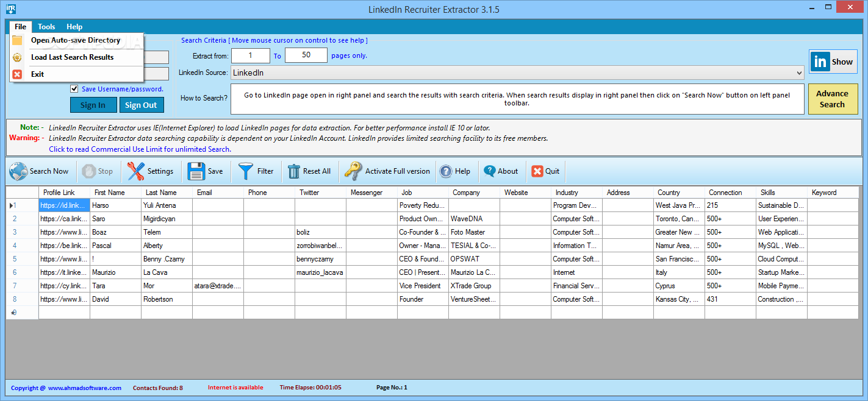Click last name cell 'Alberty'

tap(167, 246)
